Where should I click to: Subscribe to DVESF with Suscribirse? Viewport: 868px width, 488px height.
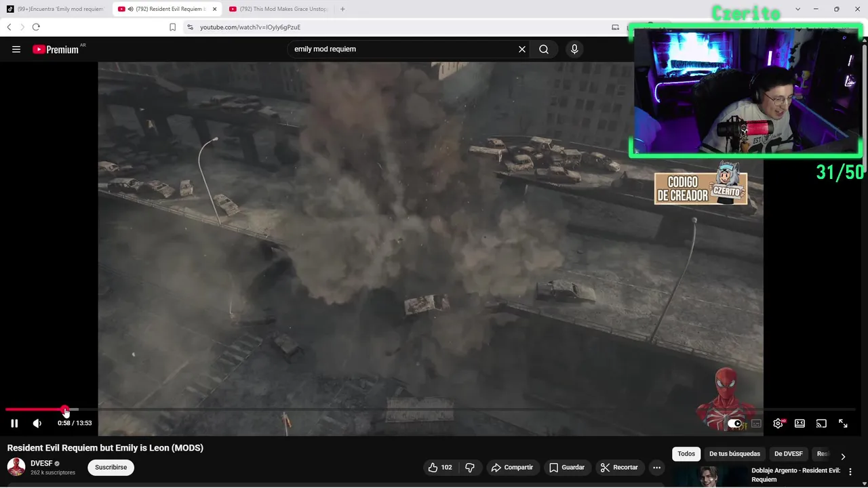[111, 468]
